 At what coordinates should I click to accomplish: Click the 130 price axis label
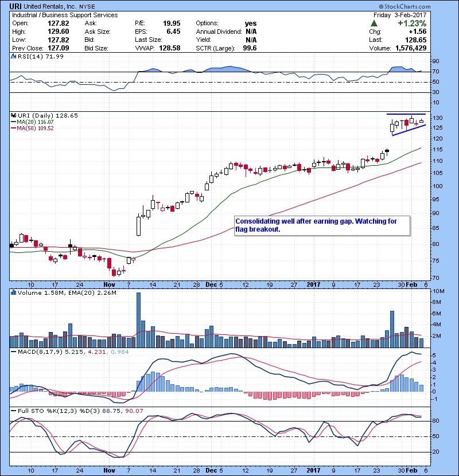coord(438,118)
